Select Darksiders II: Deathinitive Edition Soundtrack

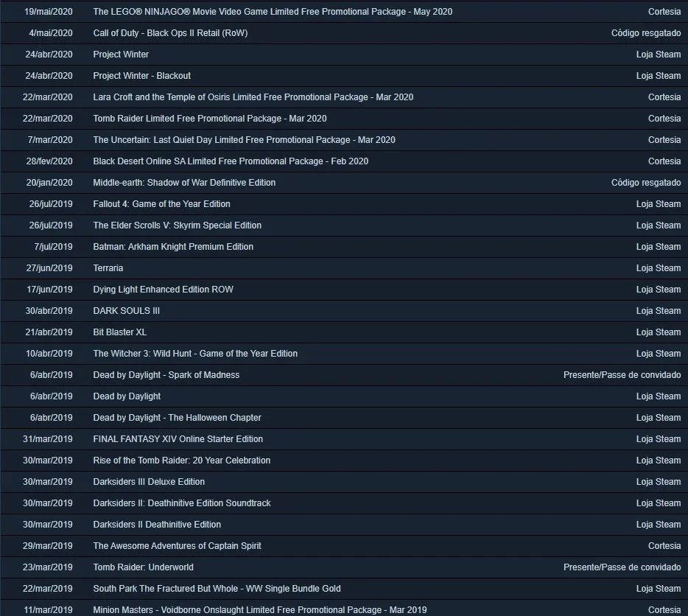pos(182,503)
